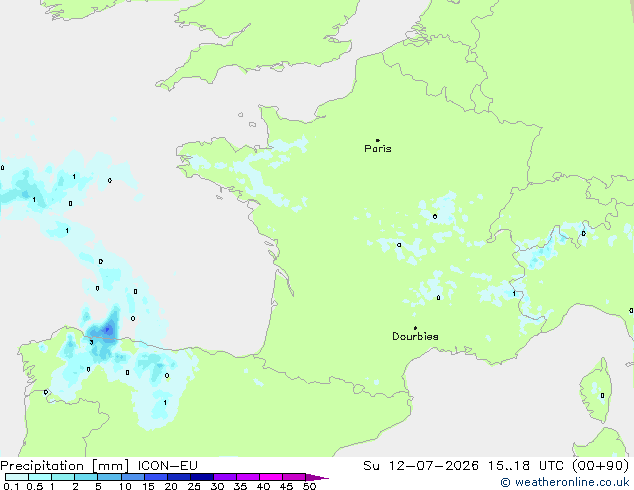Pick the 40 to 45 mm magenta swatch
This screenshot has height=490, width=634.
click(x=271, y=477)
